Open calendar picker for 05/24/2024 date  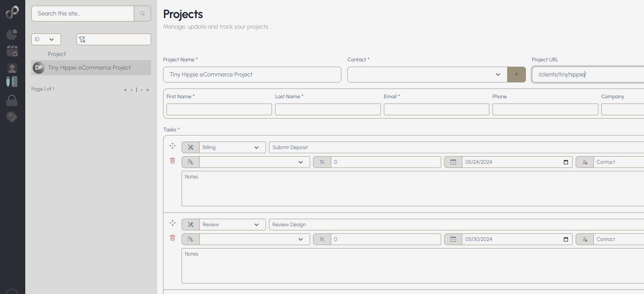click(566, 162)
